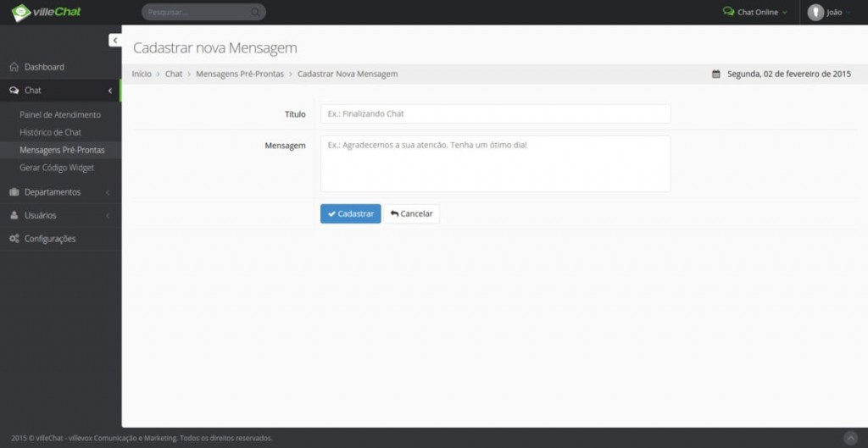Click the Mensagem field label

point(285,146)
